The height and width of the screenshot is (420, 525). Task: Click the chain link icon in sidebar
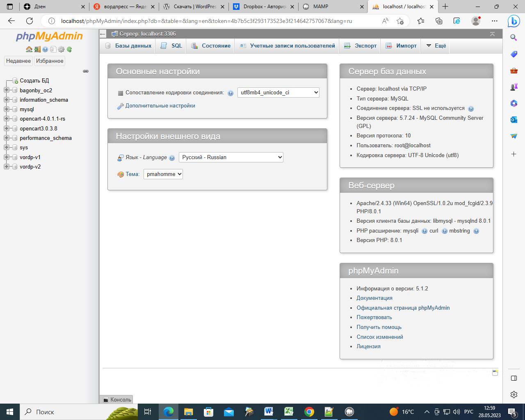(x=86, y=71)
